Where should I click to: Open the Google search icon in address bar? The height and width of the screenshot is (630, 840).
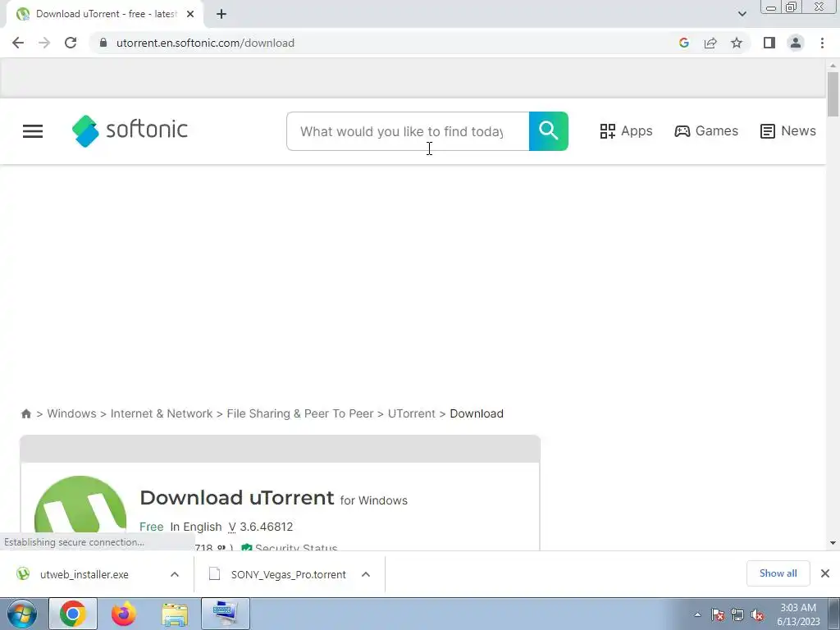(683, 43)
